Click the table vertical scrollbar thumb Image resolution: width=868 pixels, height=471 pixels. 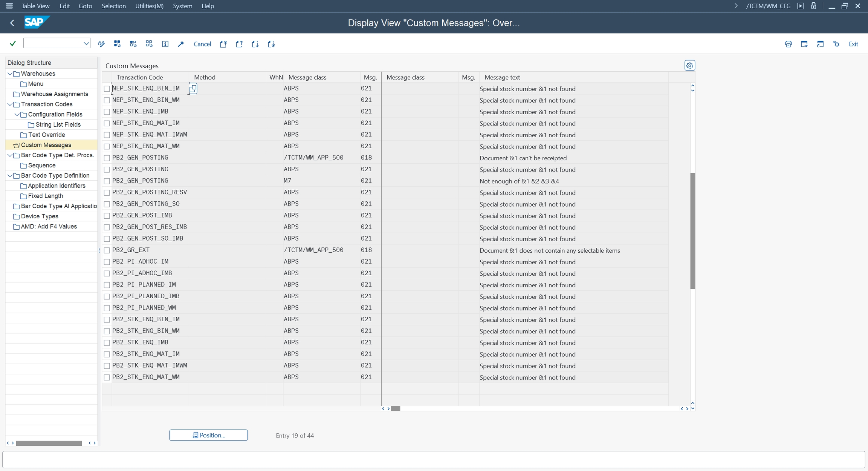pyautogui.click(x=692, y=231)
